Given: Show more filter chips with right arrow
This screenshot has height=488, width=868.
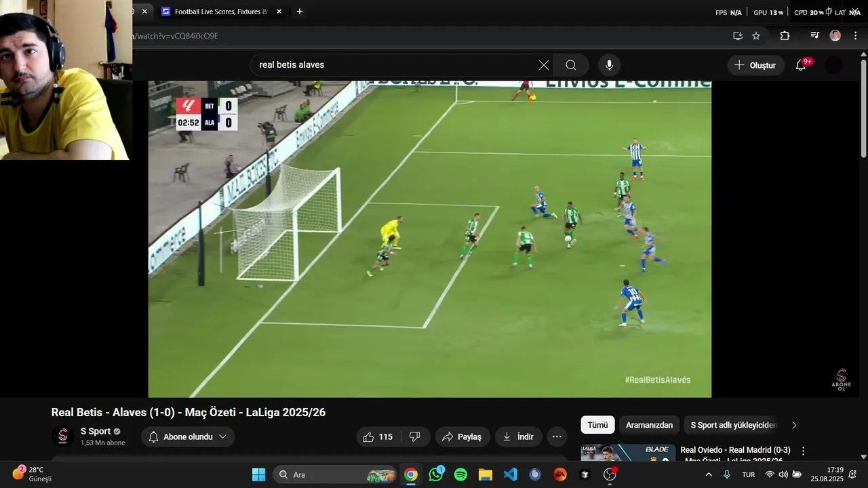Looking at the screenshot, I should pos(794,425).
